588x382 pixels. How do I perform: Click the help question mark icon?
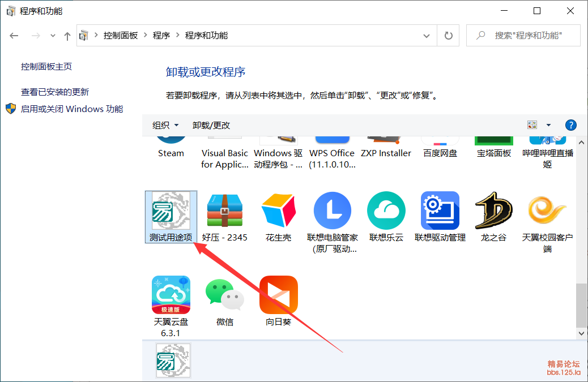click(x=571, y=125)
